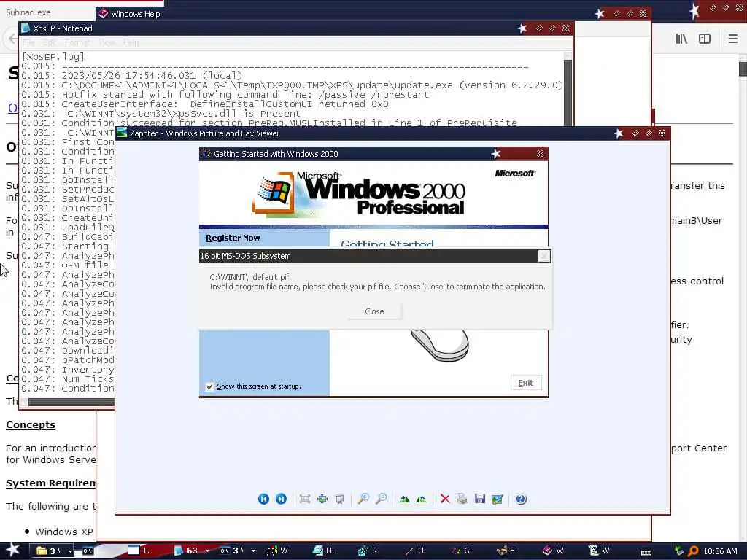Open the browser library icon
This screenshot has width=747, height=560.
pos(681,39)
